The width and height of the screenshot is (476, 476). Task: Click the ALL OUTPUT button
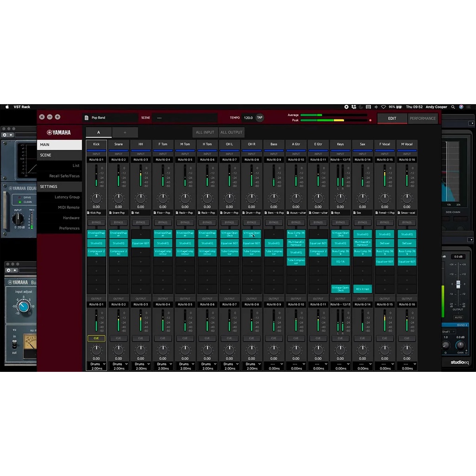[231, 132]
